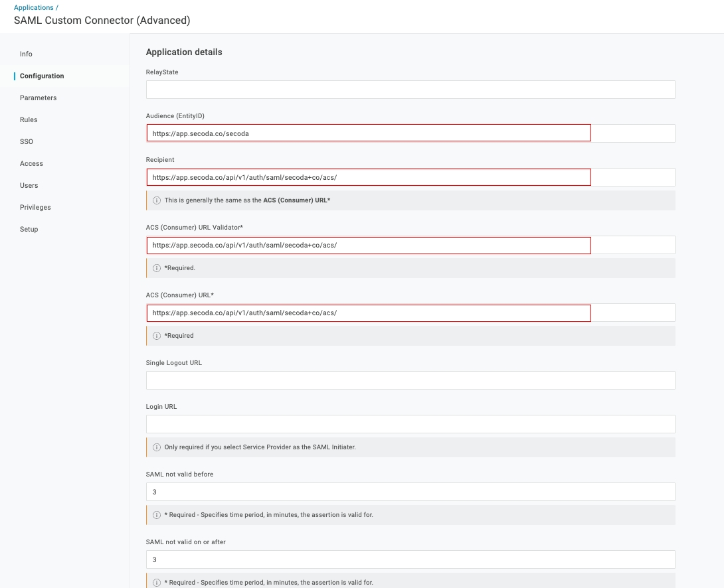Click the empty Single Logout URL field
This screenshot has height=588, width=724.
410,380
